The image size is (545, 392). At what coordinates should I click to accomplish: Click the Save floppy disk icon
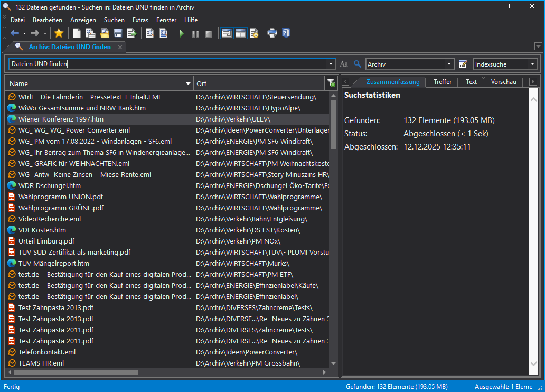[x=118, y=33]
